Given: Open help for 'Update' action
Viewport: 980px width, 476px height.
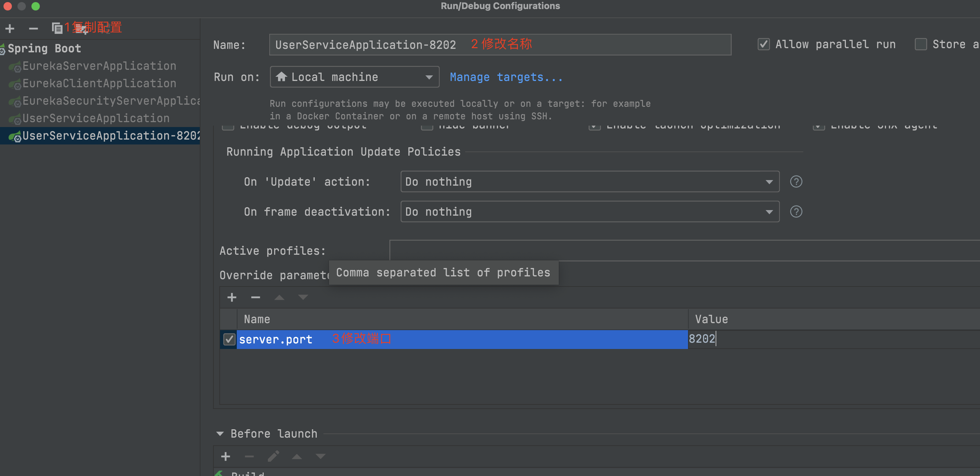Looking at the screenshot, I should coord(796,182).
